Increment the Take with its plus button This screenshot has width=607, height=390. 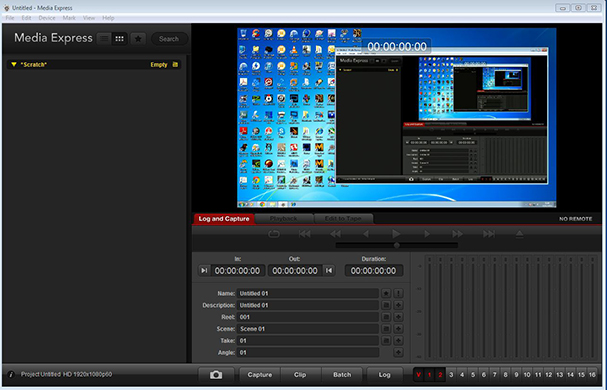398,340
